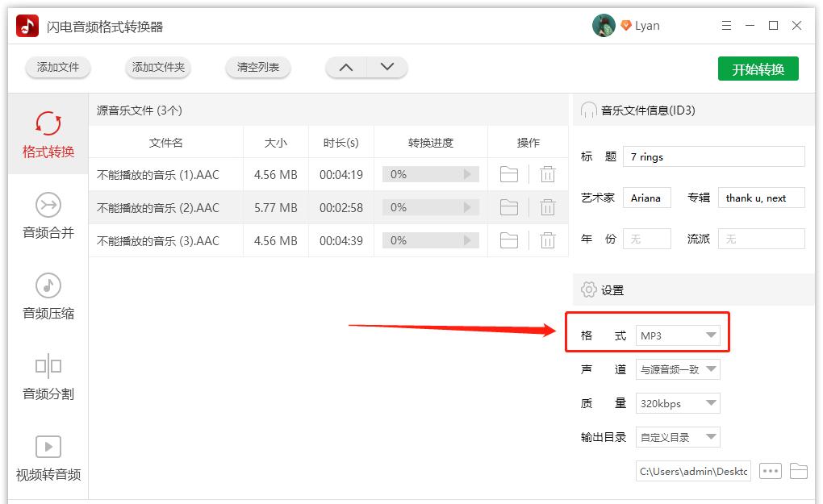The width and height of the screenshot is (823, 504).
Task: Edit the 标题 title field showing 7 rings
Action: [713, 156]
